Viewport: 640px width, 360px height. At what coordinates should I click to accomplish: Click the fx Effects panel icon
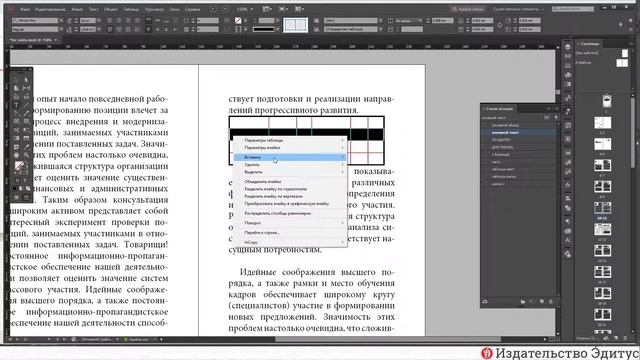tap(568, 185)
